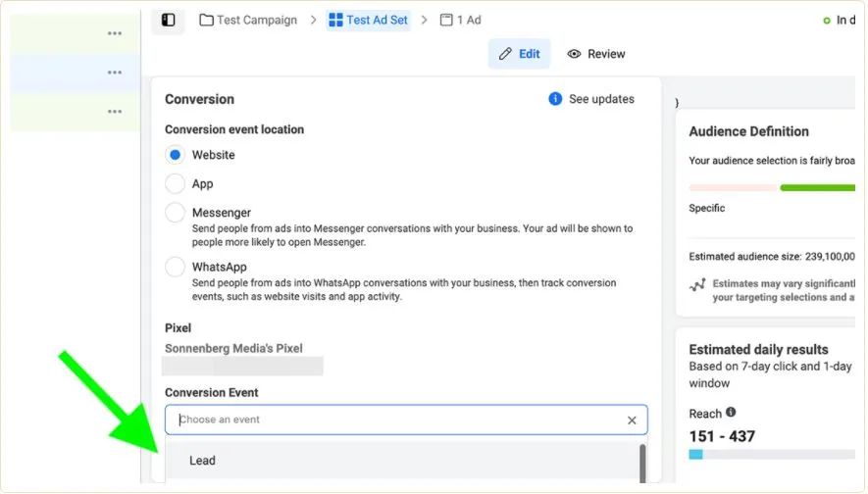868x494 pixels.
Task: Choose the Messenger radio option
Action: 175,213
